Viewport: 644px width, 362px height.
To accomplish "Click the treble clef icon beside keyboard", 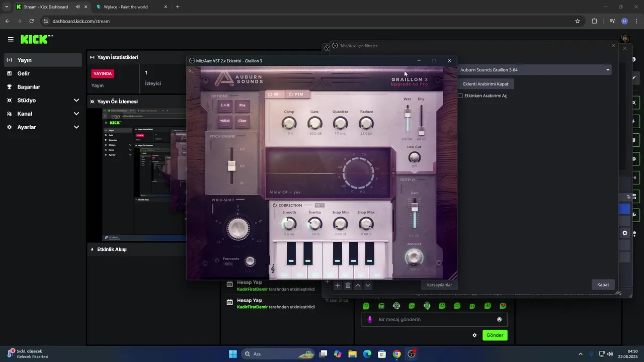I will pyautogui.click(x=273, y=269).
